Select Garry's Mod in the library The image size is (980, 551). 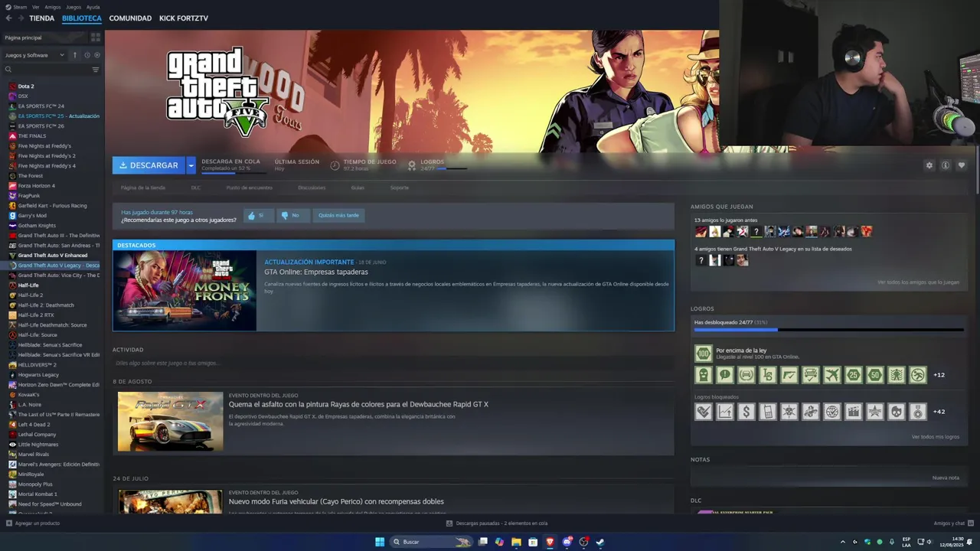click(x=32, y=216)
